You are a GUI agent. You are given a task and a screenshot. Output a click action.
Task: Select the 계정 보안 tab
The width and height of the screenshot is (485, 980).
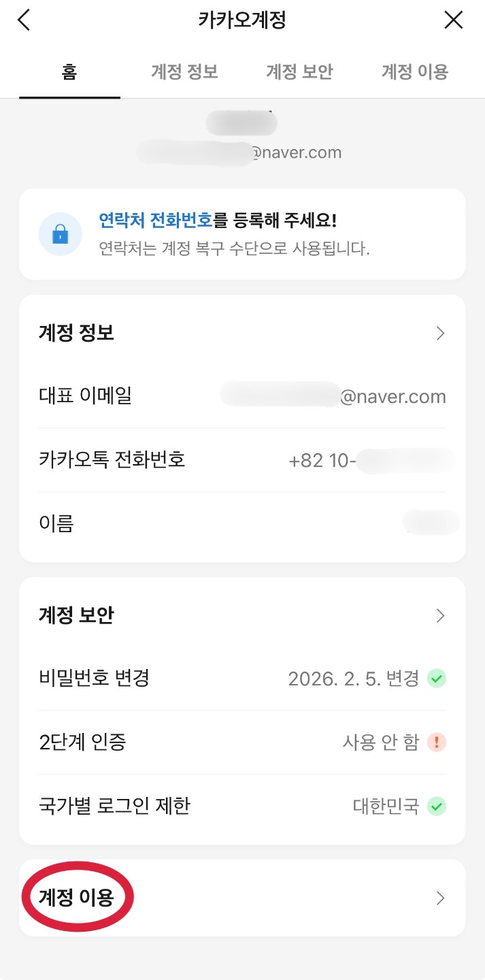(x=299, y=72)
